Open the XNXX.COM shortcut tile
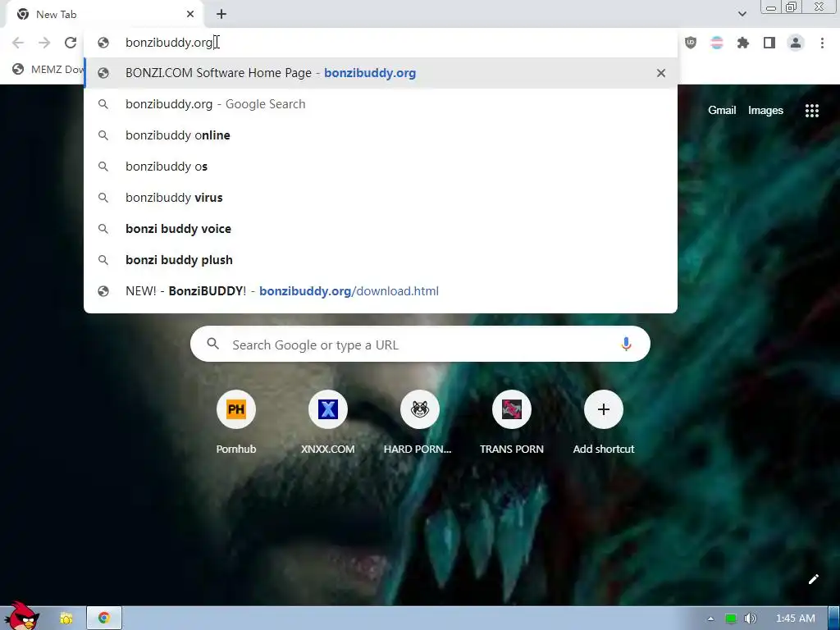Screen dimensions: 840x630 (328, 423)
